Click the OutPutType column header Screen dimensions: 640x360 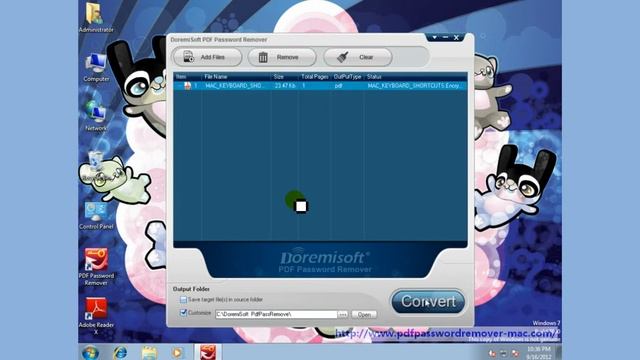(x=347, y=77)
